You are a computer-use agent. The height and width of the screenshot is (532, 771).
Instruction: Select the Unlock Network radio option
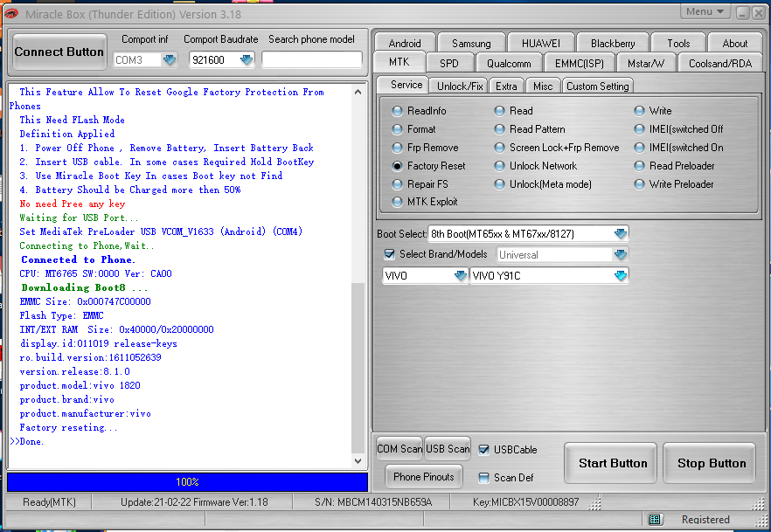(500, 166)
